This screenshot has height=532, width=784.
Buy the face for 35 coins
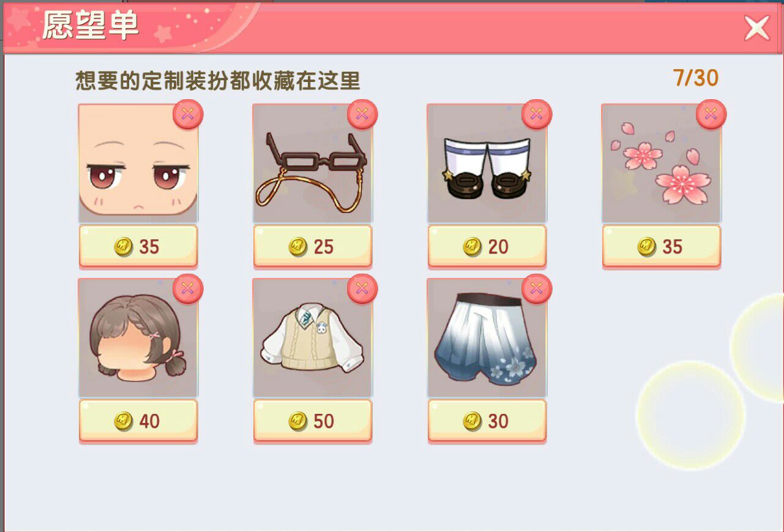point(138,247)
